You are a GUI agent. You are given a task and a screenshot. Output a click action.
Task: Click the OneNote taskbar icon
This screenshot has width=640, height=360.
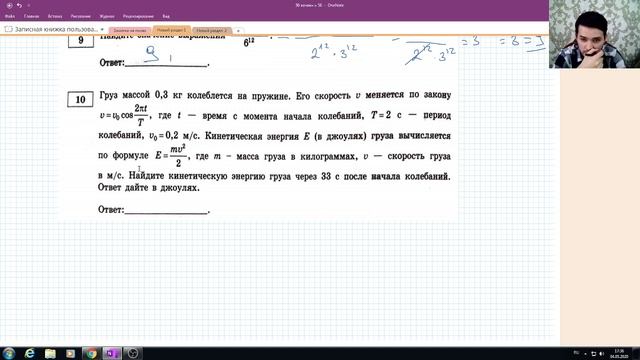[x=112, y=353]
